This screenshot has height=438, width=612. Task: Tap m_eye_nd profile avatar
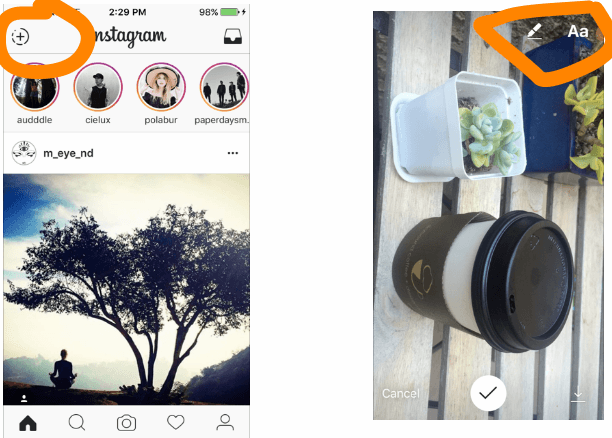click(x=24, y=153)
